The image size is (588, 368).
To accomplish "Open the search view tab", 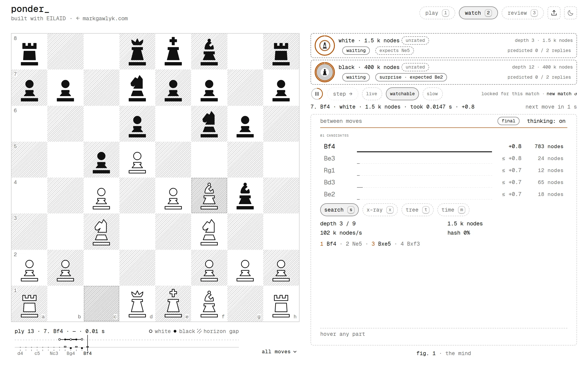I will click(x=339, y=210).
